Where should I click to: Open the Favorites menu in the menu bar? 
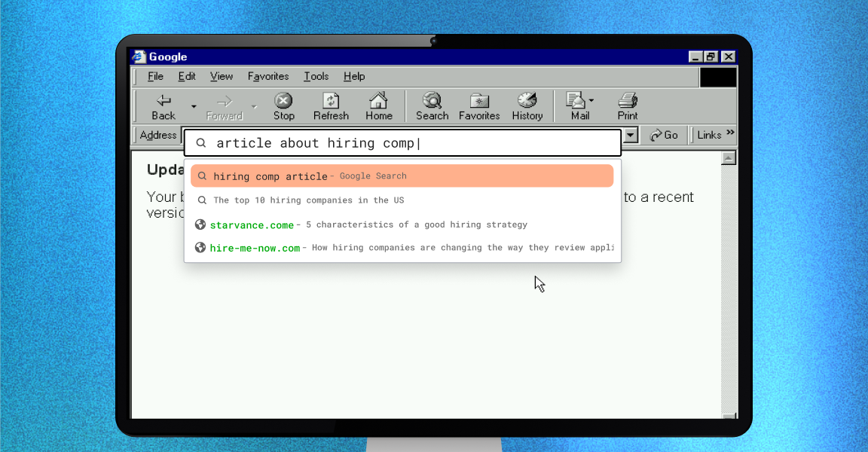tap(268, 76)
